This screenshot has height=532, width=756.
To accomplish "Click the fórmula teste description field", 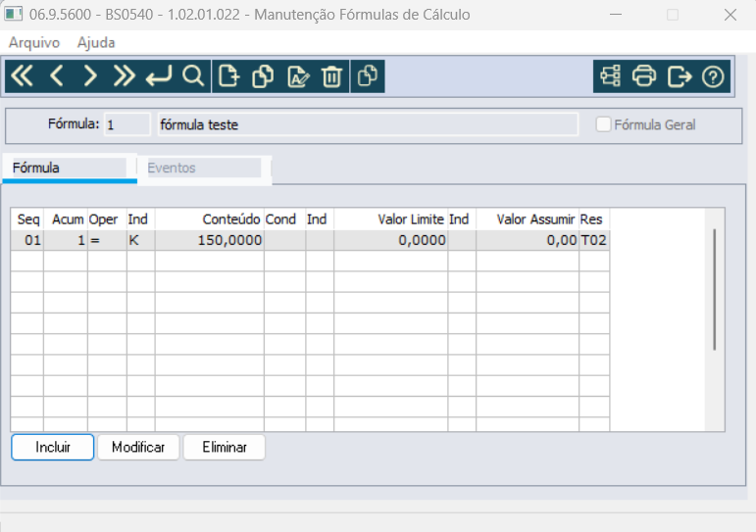I will click(368, 124).
